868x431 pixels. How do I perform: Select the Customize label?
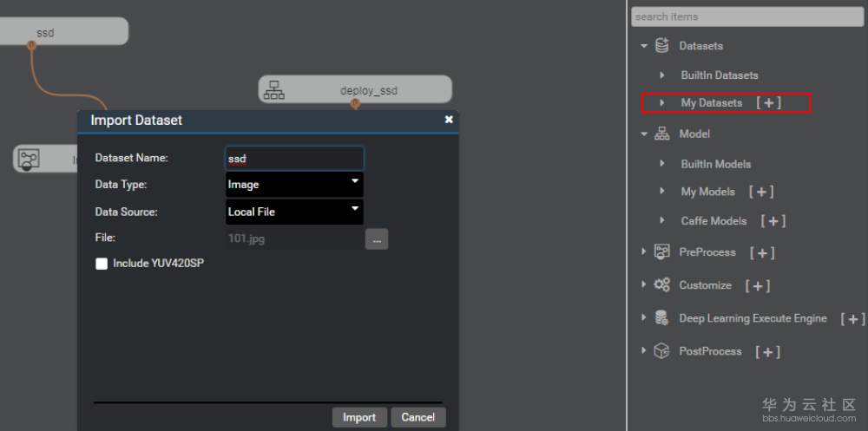coord(705,285)
